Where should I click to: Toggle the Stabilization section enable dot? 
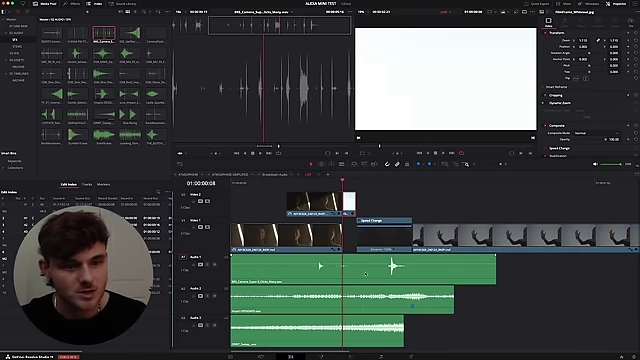[x=545, y=156]
